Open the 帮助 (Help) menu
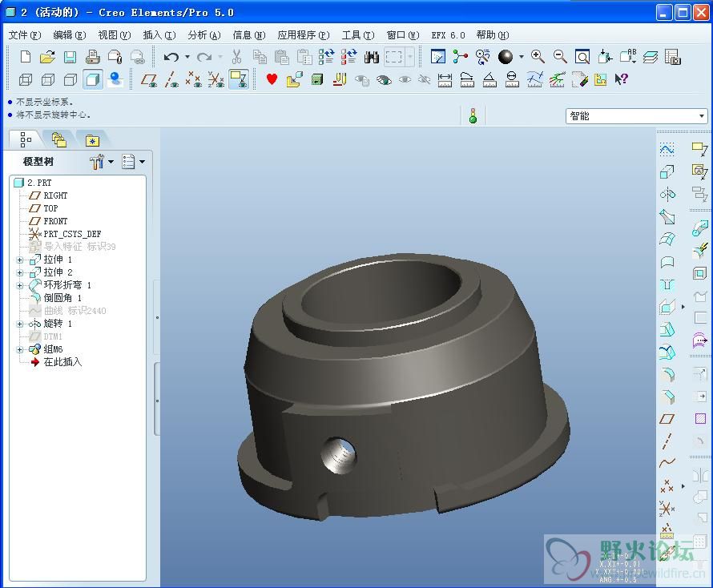713x588 pixels. [493, 35]
